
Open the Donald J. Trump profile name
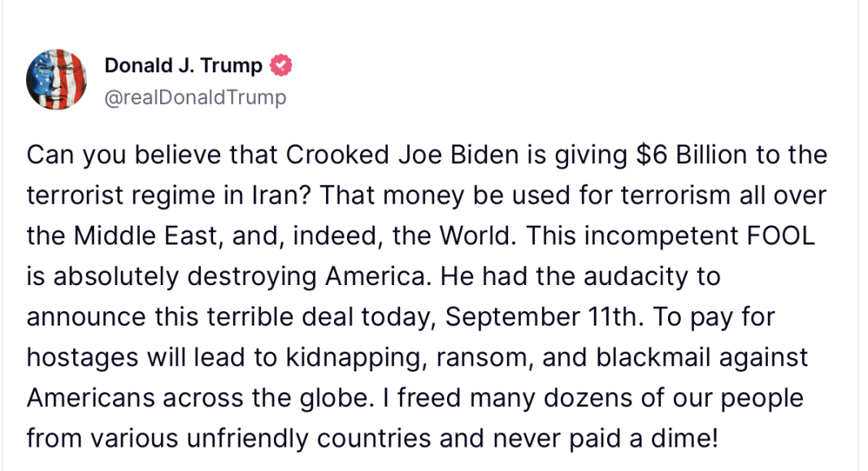(x=184, y=66)
